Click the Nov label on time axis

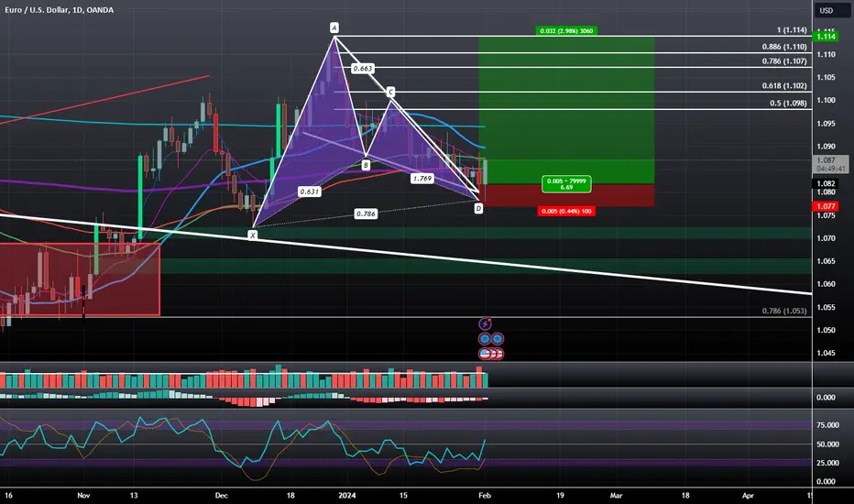(x=83, y=495)
